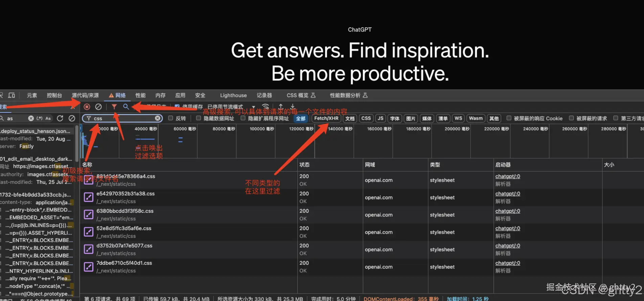Stop recording the network log
This screenshot has width=644, height=301.
tap(87, 107)
